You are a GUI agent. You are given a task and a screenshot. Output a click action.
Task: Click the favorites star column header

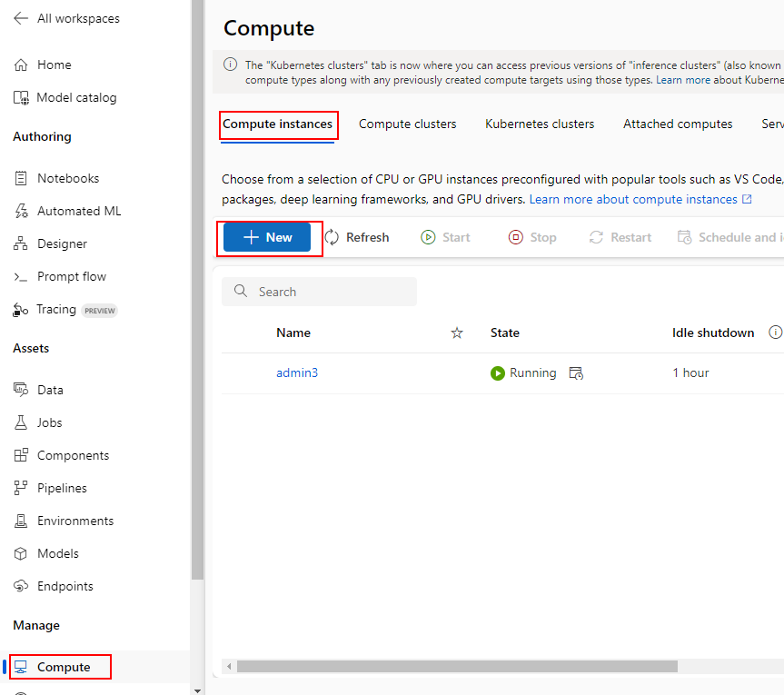click(457, 333)
